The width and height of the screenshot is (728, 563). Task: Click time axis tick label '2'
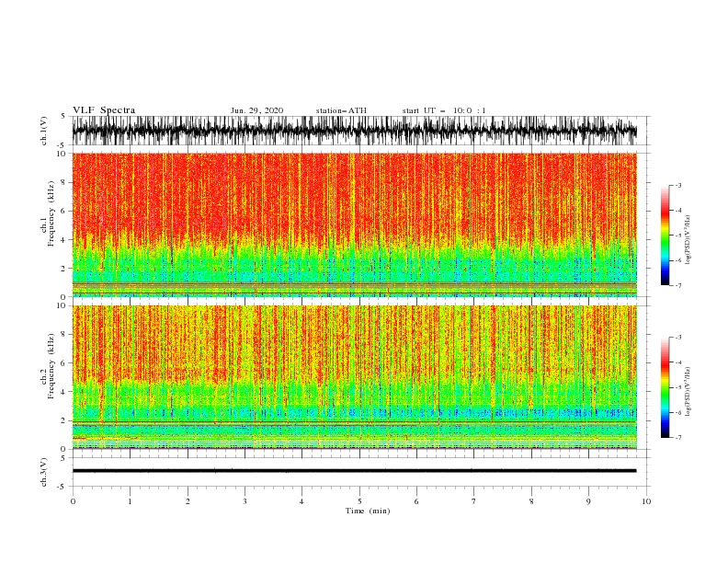[188, 501]
